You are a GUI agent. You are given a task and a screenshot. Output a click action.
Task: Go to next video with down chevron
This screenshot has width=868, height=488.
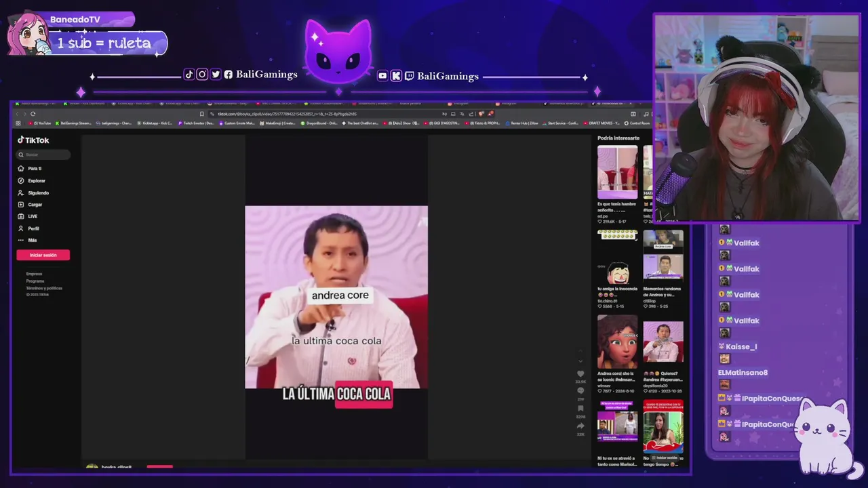[580, 361]
